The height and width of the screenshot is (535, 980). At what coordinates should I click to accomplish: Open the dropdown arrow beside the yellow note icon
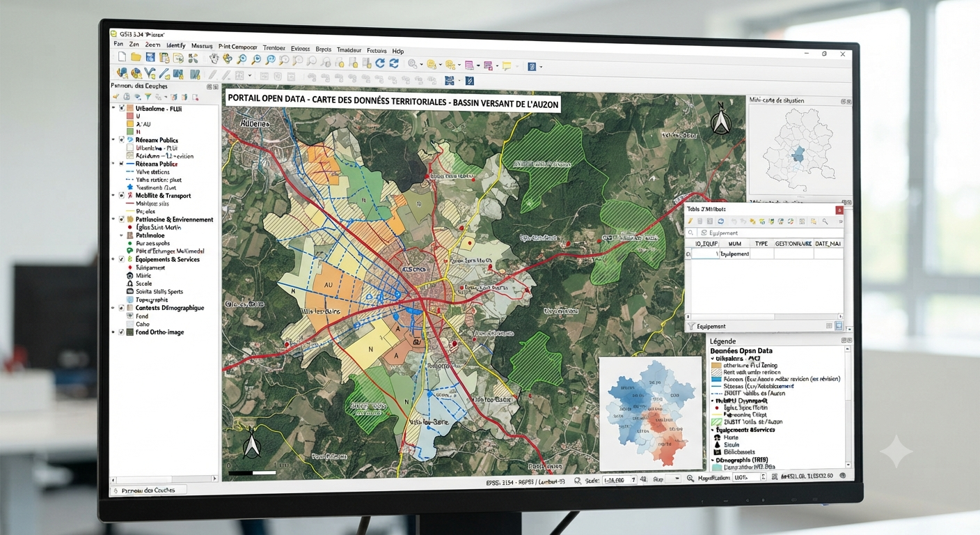click(517, 66)
